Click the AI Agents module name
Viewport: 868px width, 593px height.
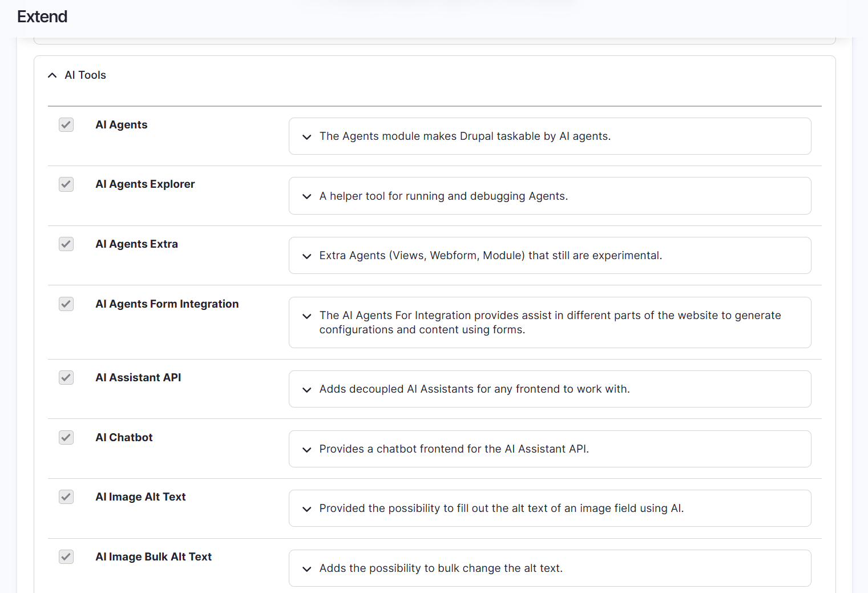pyautogui.click(x=122, y=124)
